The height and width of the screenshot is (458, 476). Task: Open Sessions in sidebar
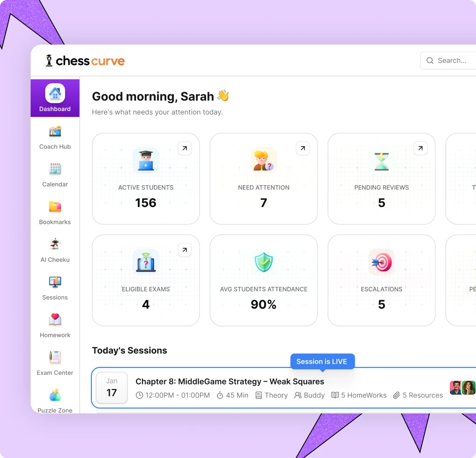coord(55,288)
